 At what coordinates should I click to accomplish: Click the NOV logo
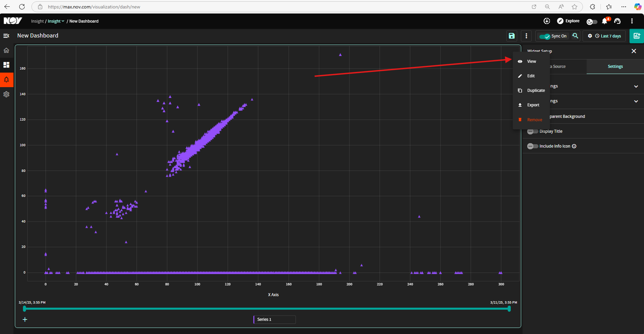(13, 21)
